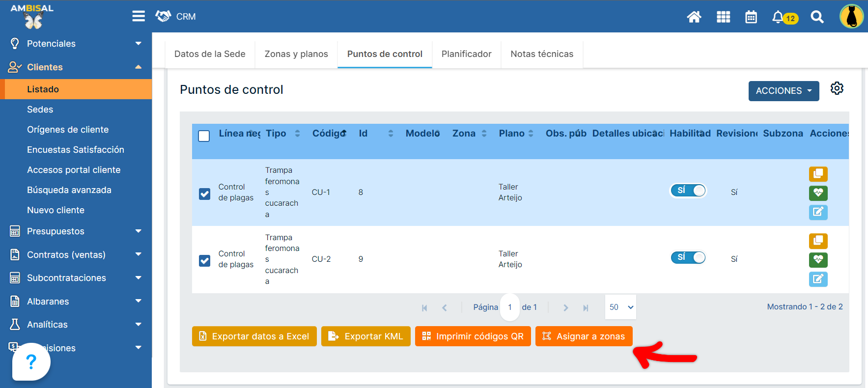Click Exportar datos a Excel button
Viewport: 868px width, 388px height.
coord(254,336)
